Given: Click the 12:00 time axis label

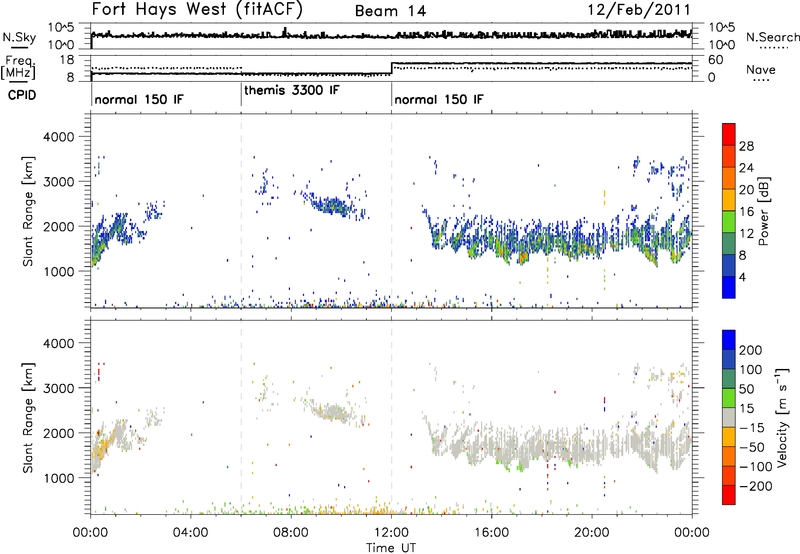Looking at the screenshot, I should (x=391, y=533).
